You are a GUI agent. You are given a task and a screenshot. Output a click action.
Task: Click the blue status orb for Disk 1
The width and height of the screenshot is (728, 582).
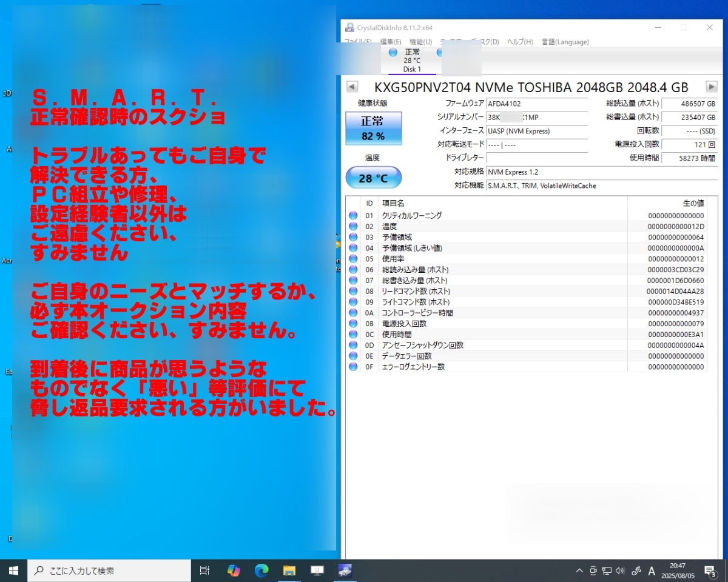click(393, 52)
